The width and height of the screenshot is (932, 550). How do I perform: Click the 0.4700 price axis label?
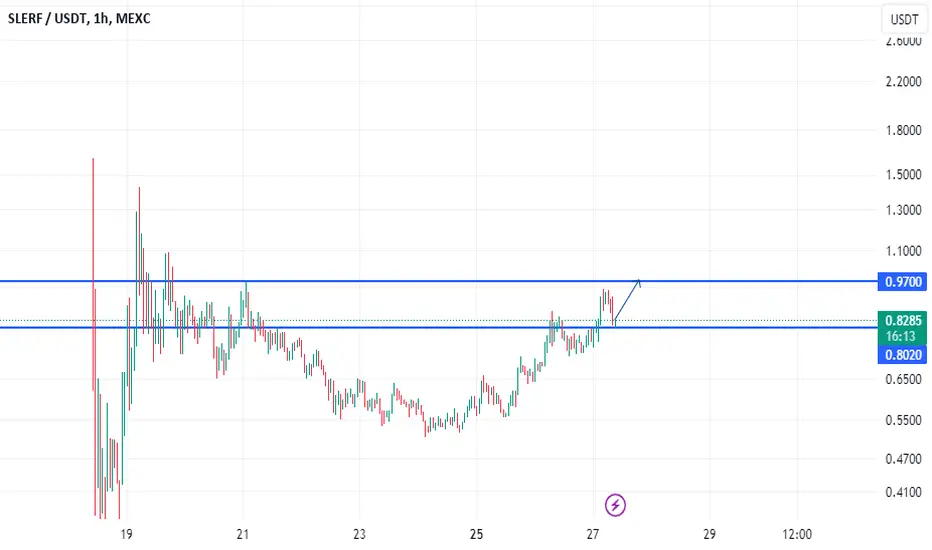pos(903,459)
